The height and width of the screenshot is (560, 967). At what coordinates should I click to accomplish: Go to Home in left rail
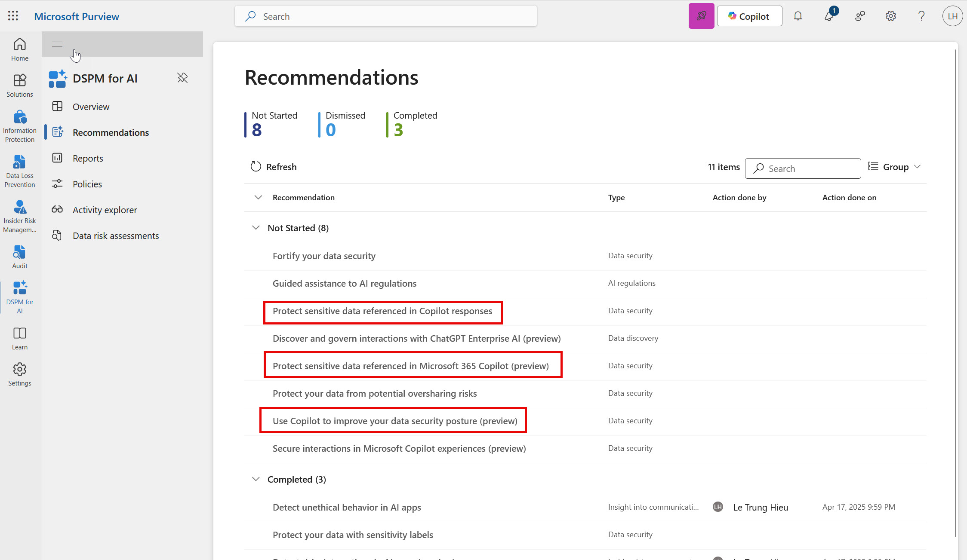(x=20, y=49)
